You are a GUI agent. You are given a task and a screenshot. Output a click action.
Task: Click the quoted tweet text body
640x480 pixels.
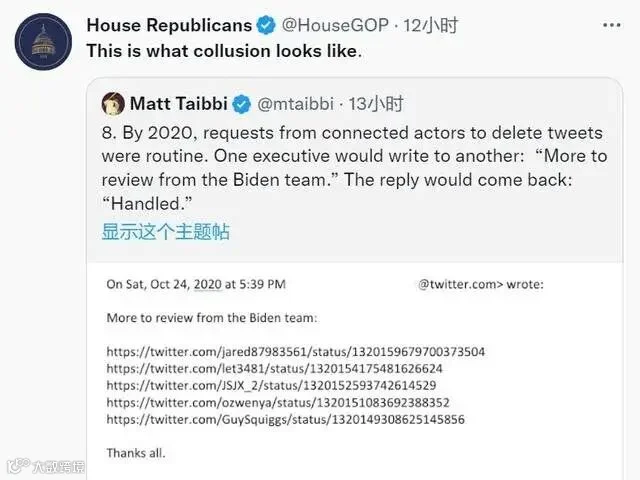tap(354, 168)
